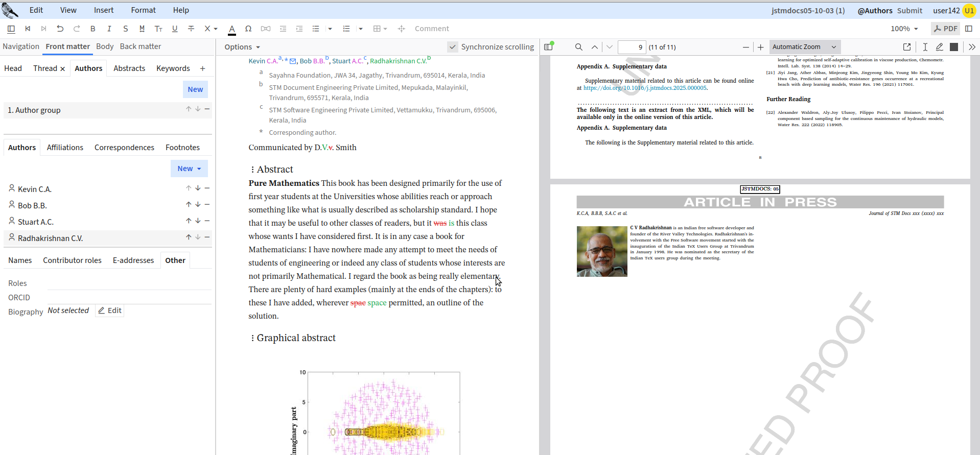Click the Edit biography button
The image size is (980, 455).
click(110, 310)
